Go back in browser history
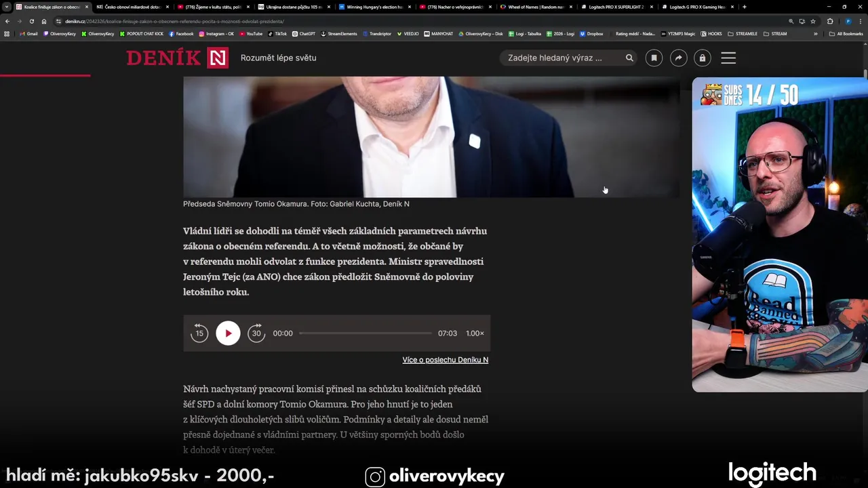868x488 pixels. (x=7, y=21)
